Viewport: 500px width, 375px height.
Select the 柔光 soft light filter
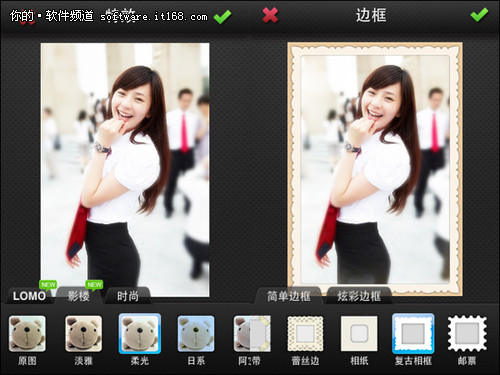coord(140,334)
